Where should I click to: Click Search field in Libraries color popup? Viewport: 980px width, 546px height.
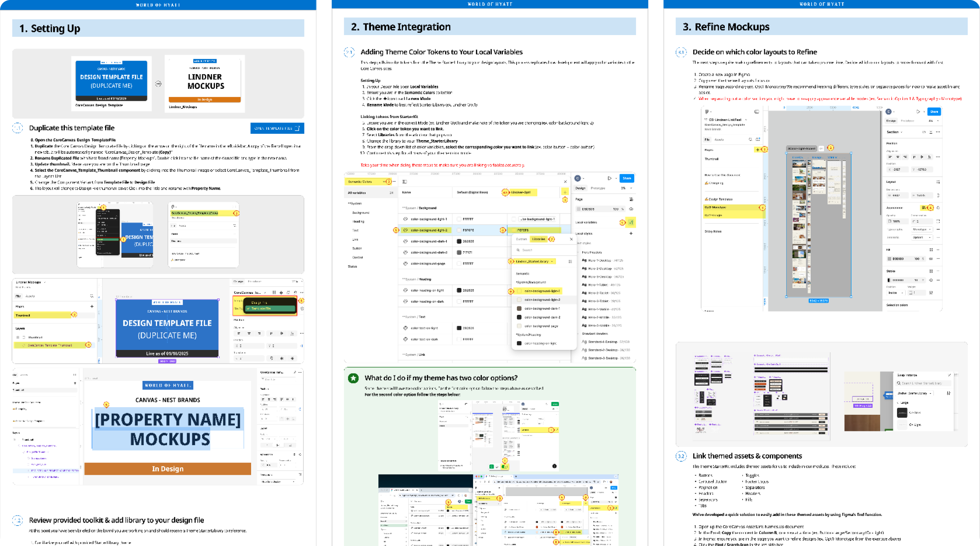pos(544,250)
